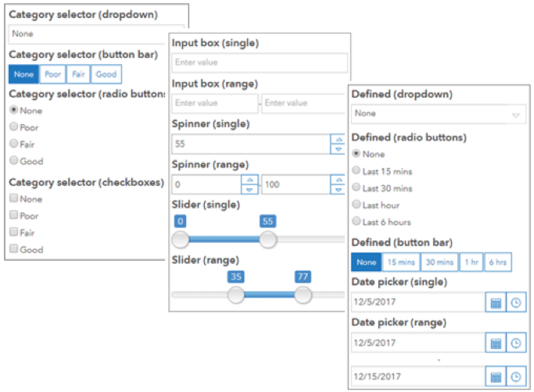The width and height of the screenshot is (534, 392).
Task: Click up arrow of Spinner range 100 field
Action: pyautogui.click(x=339, y=180)
